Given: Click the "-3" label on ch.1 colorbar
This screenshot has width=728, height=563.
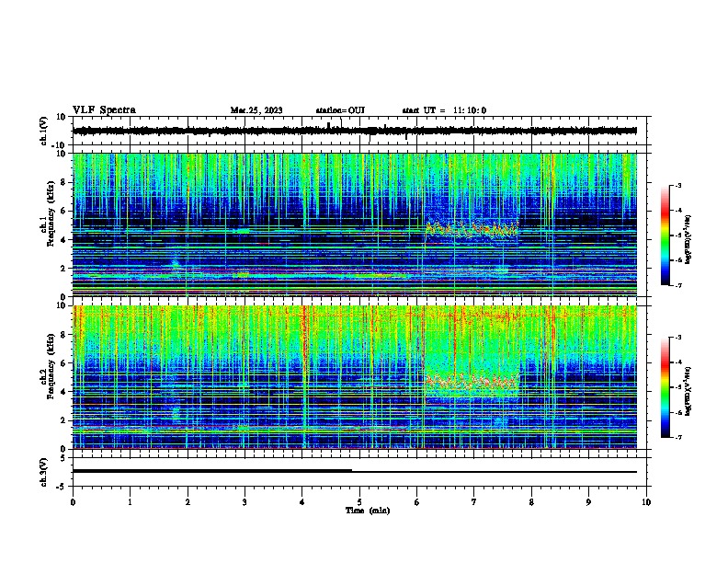Looking at the screenshot, I should [x=678, y=185].
